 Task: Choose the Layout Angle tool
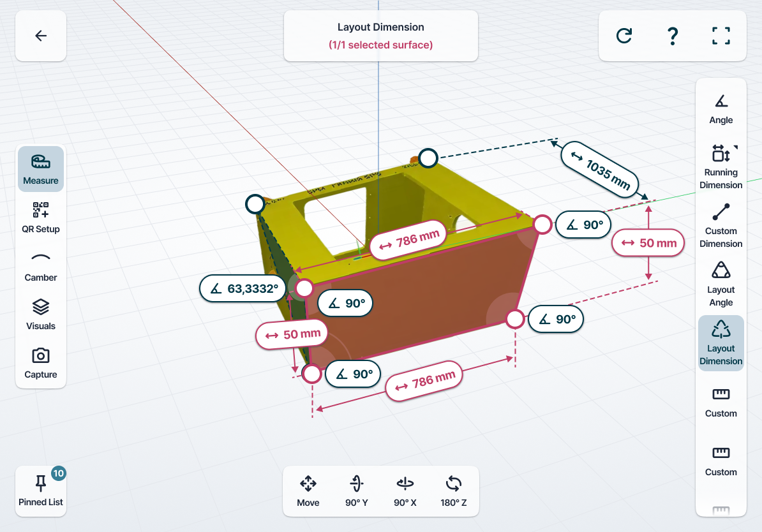click(721, 284)
